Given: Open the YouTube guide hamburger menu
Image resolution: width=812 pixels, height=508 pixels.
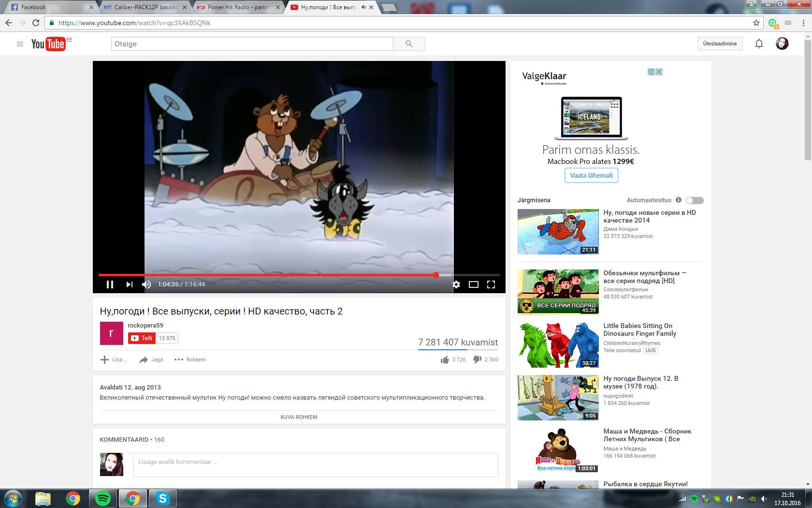Looking at the screenshot, I should [x=20, y=44].
